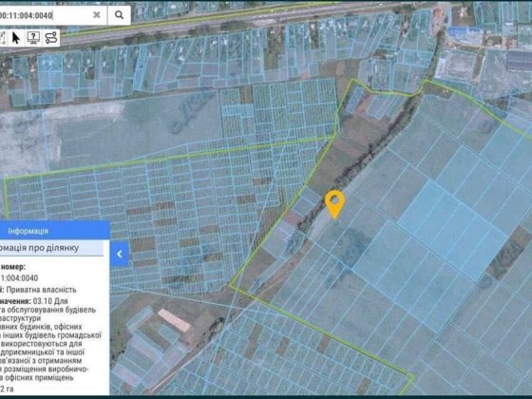Viewport: 532px width, 399px height.
Task: Click the large light-blue parcel right of pin
Action: tap(452, 231)
